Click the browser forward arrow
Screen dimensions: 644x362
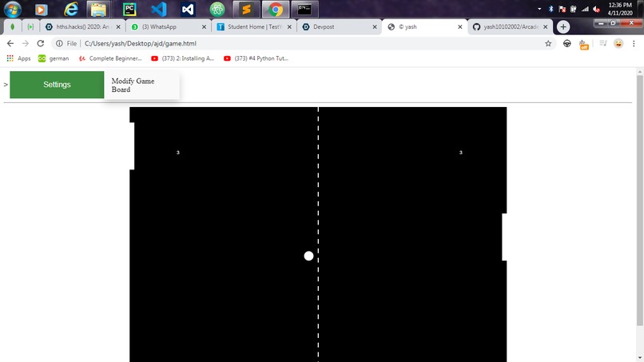(x=25, y=43)
